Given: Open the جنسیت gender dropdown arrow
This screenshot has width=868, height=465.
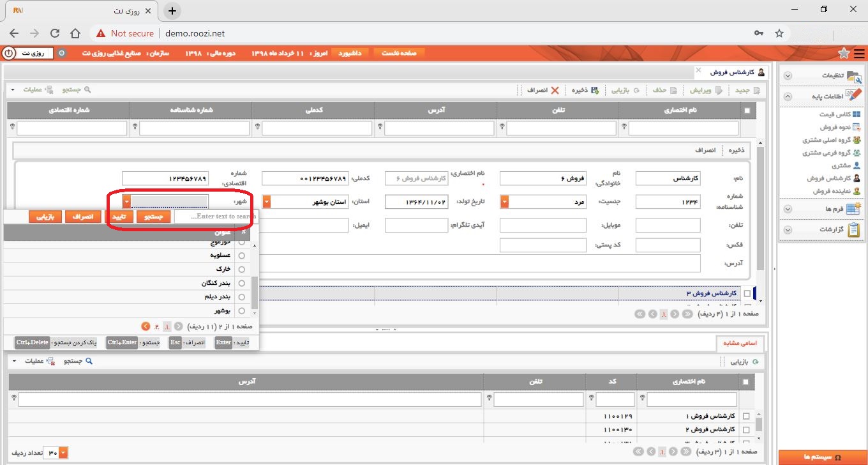Looking at the screenshot, I should coord(504,202).
